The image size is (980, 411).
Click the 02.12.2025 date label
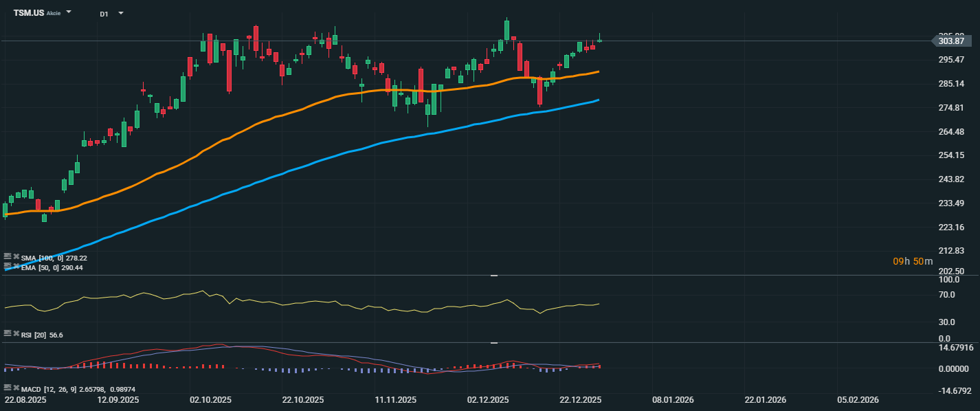coord(488,399)
